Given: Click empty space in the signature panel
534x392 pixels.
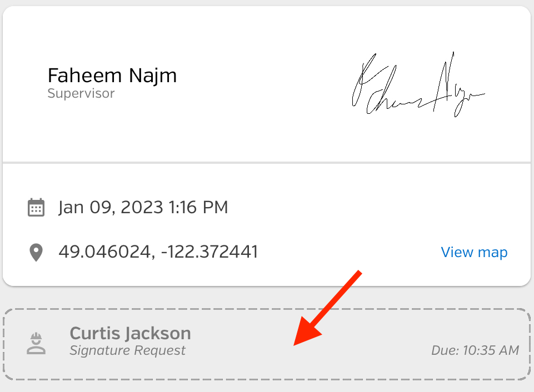Looking at the screenshot, I should pyautogui.click(x=266, y=31).
